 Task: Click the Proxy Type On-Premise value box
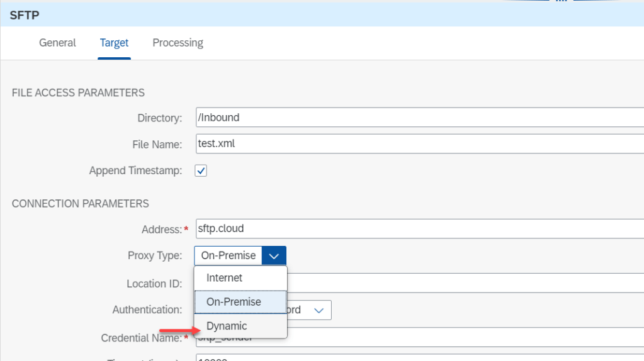[228, 256]
